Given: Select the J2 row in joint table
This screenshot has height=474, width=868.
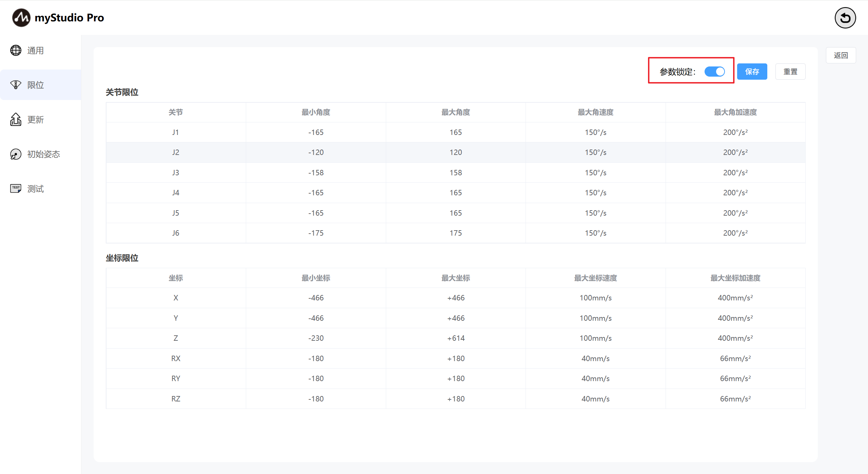Looking at the screenshot, I should click(x=175, y=152).
